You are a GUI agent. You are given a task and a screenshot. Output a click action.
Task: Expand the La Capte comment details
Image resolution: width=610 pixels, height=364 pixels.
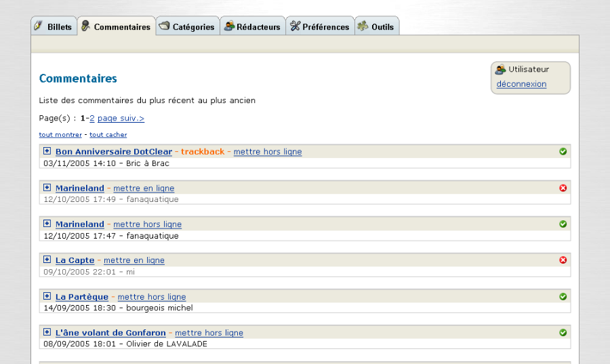(47, 260)
